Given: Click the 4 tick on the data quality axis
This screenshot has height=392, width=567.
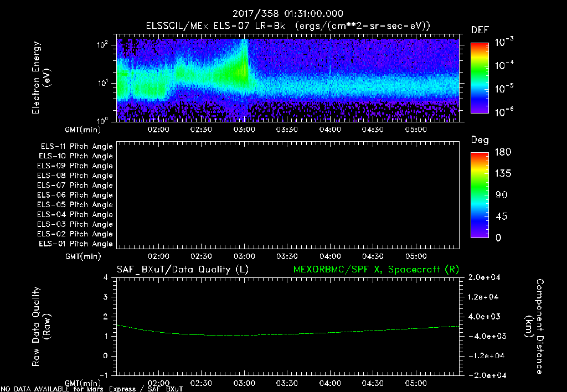Looking at the screenshot, I should tap(106, 278).
